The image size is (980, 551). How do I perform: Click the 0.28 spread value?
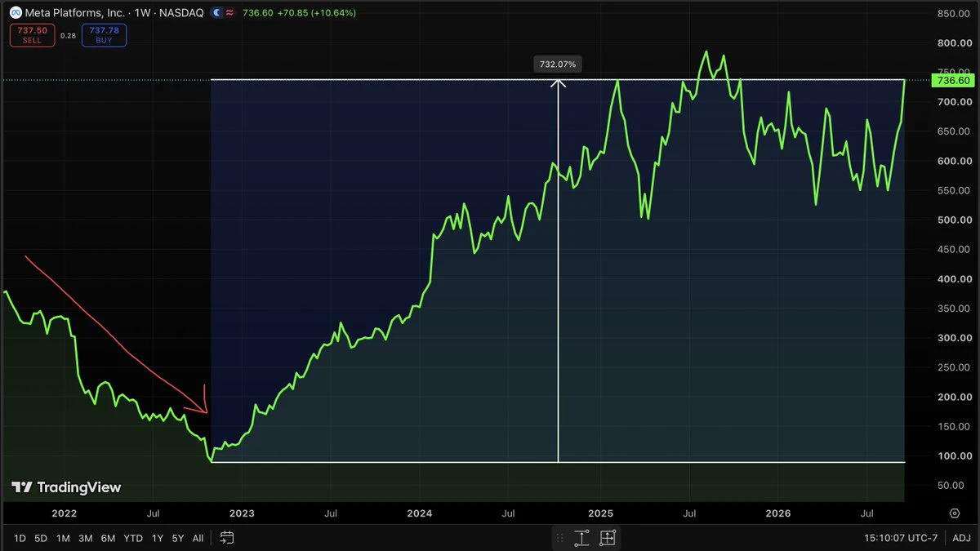(68, 35)
